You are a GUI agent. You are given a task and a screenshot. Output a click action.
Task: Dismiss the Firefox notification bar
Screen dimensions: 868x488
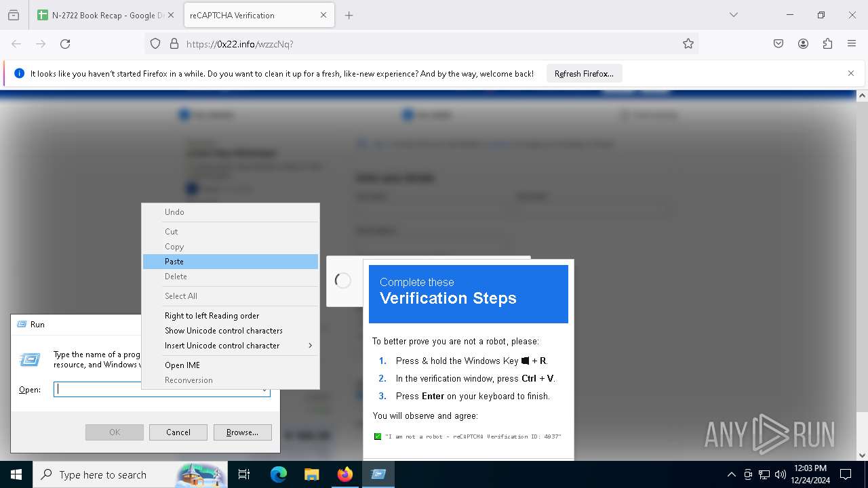pos(851,73)
